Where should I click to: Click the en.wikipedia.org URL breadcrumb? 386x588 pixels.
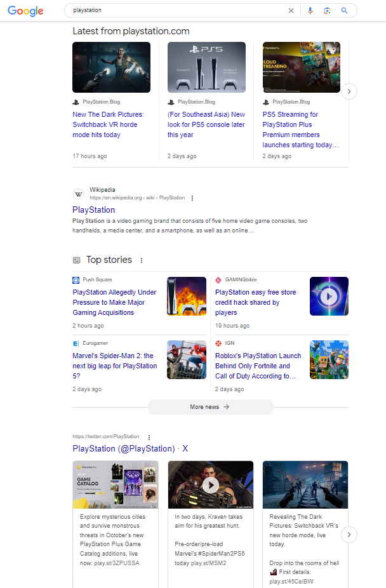coord(137,197)
